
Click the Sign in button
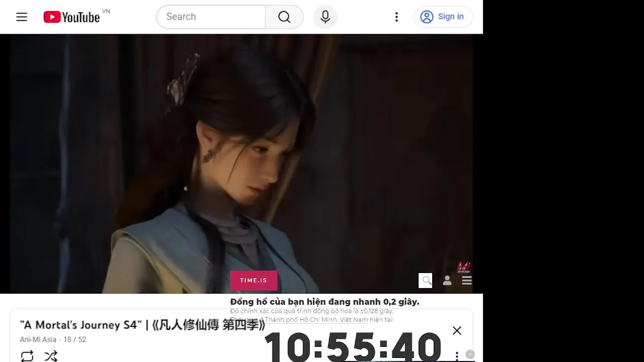click(443, 17)
